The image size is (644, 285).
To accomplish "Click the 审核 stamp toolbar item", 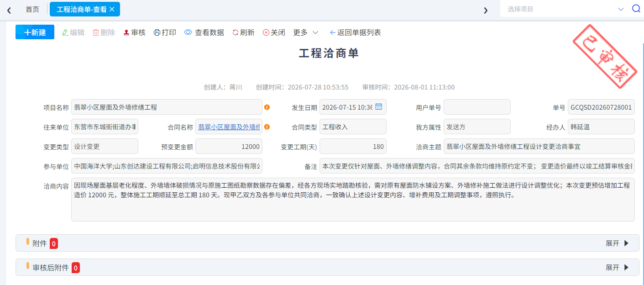I will pos(134,32).
